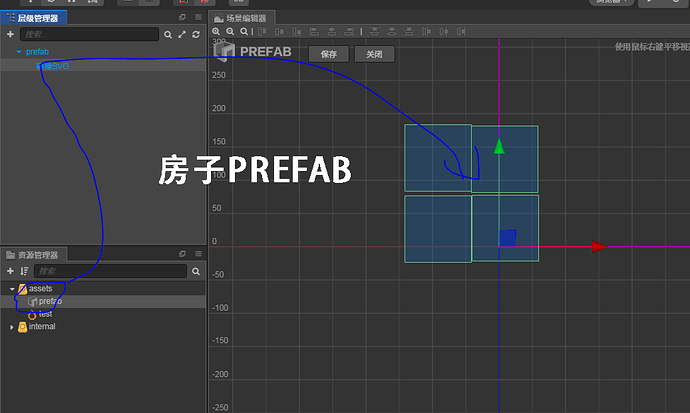The width and height of the screenshot is (690, 413).
Task: Pop out the assets panel window
Action: coord(182,254)
